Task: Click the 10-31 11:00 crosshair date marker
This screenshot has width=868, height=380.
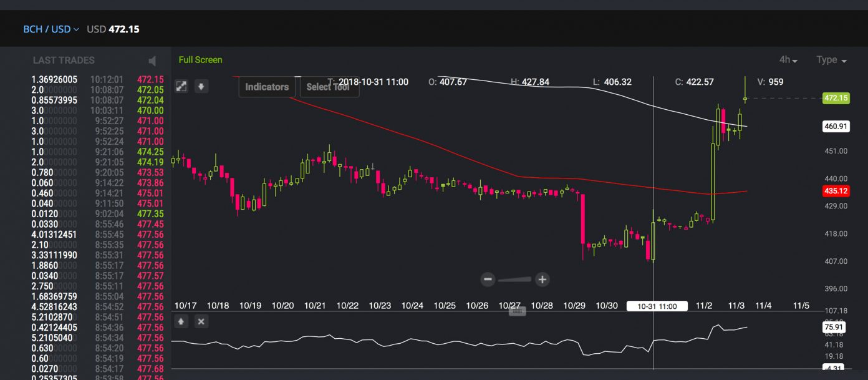Action: tap(657, 306)
